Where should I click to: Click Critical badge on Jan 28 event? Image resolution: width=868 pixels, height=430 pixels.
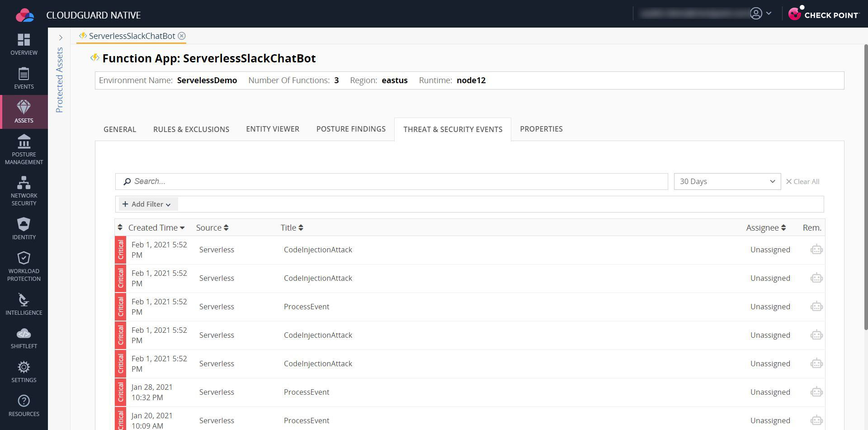coord(120,392)
